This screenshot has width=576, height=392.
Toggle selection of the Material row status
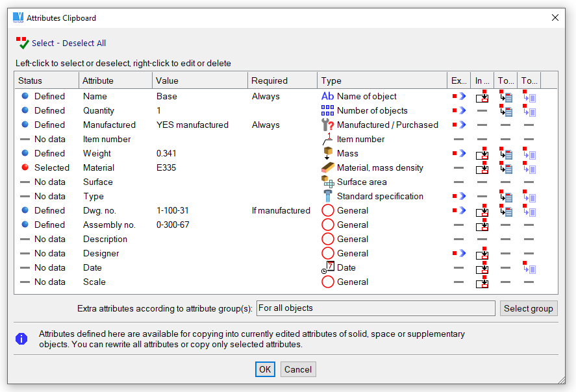coord(25,167)
